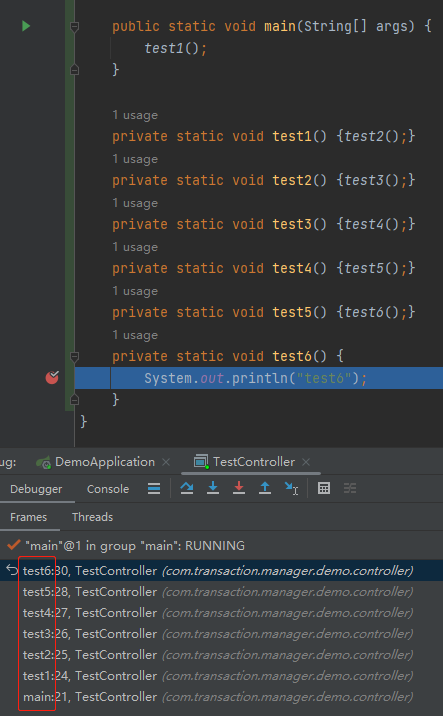Run main method via green gutter arrow
443x716 pixels.
pos(26,26)
